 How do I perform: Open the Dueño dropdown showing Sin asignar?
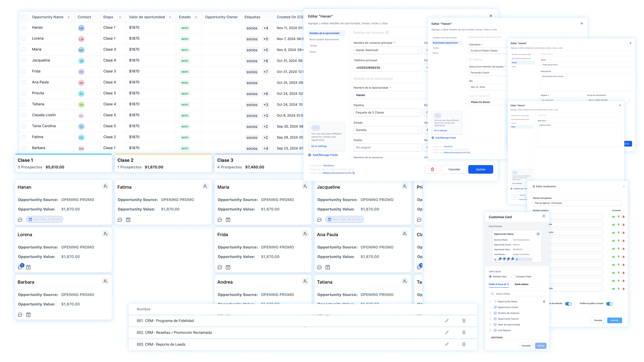(x=388, y=147)
